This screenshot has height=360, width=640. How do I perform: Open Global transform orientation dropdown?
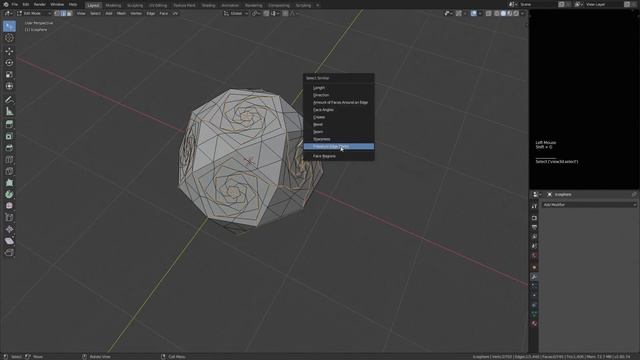[236, 13]
